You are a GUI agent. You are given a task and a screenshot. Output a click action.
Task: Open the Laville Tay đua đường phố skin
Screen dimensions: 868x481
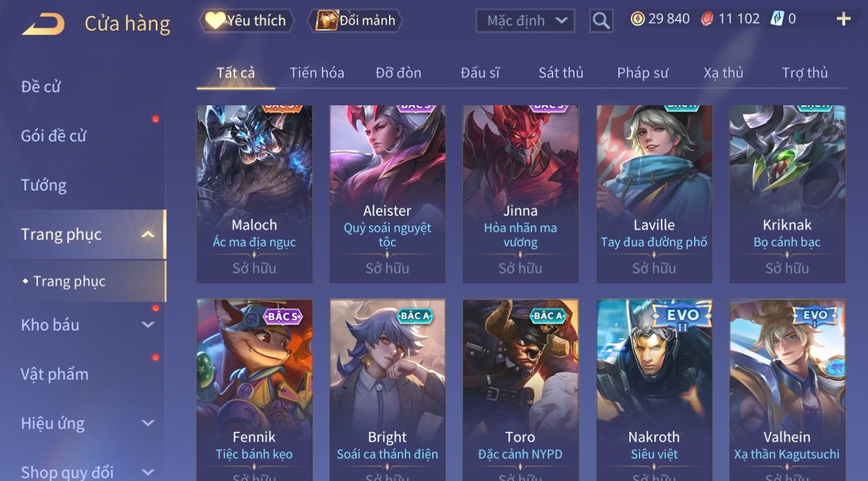(654, 194)
